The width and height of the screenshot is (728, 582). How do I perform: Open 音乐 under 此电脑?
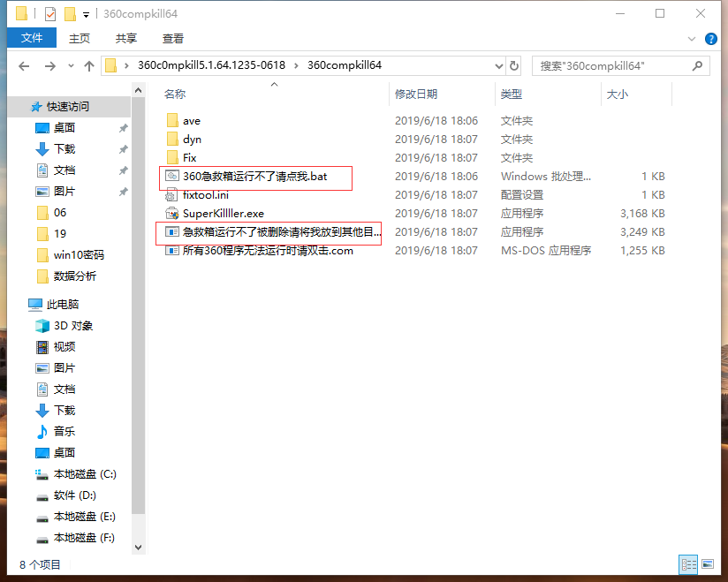[x=64, y=432]
